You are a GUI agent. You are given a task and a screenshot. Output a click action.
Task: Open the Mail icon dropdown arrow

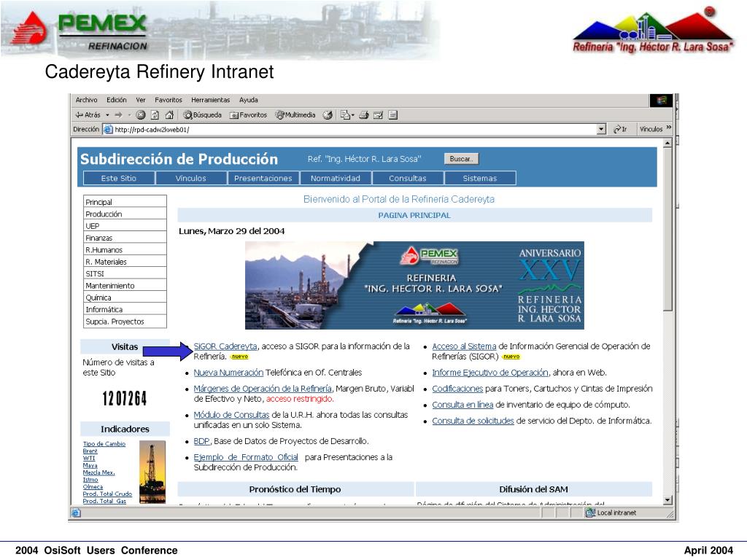[353, 114]
